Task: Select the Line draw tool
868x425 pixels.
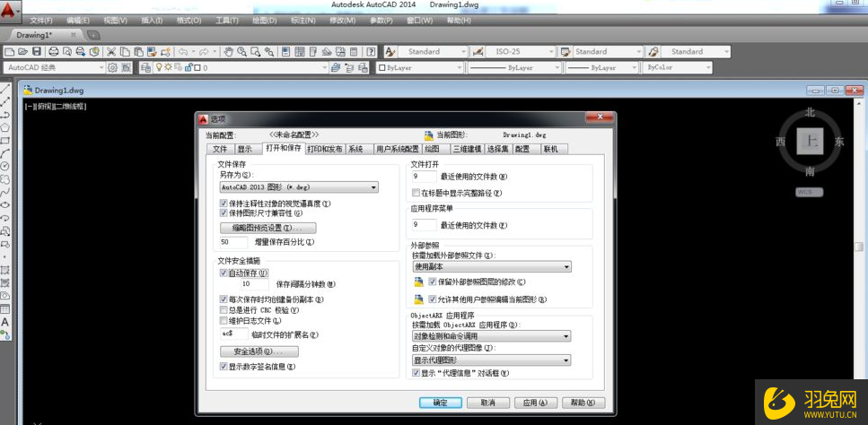Action: click(5, 89)
